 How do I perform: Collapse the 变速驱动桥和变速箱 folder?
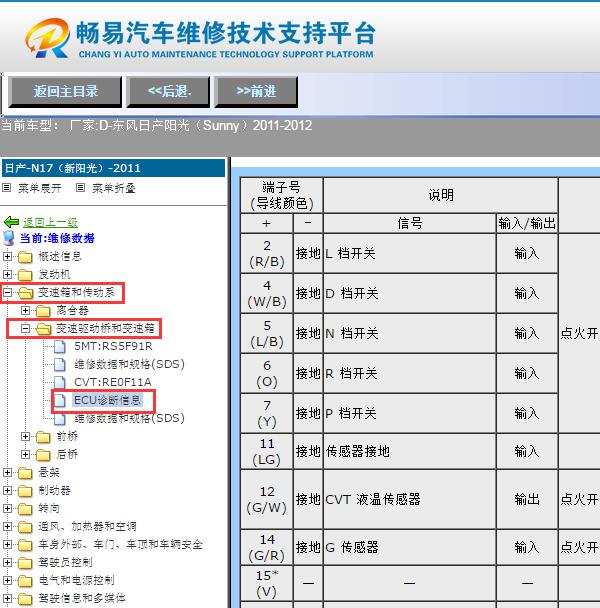(x=25, y=328)
